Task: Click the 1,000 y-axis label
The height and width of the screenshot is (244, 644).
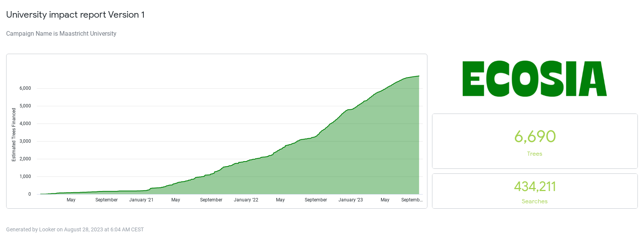Action: [x=25, y=176]
